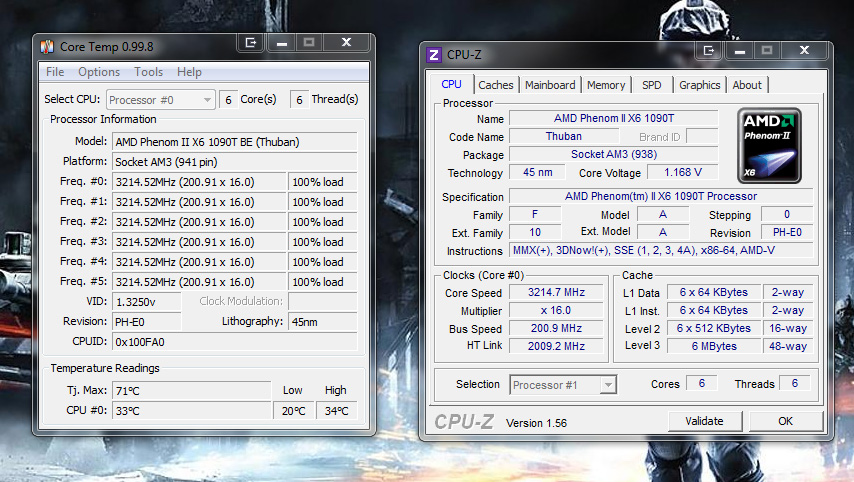Click the Platform field Socket AM3 (941 pin)
854x482 pixels.
coord(235,162)
